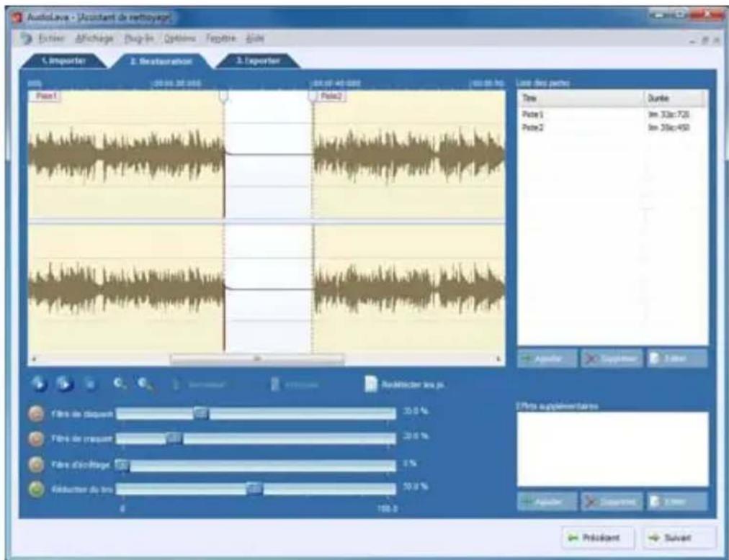This screenshot has width=729, height=560.
Task: Click the end marker handle of Piste1
Action: pyautogui.click(x=224, y=96)
